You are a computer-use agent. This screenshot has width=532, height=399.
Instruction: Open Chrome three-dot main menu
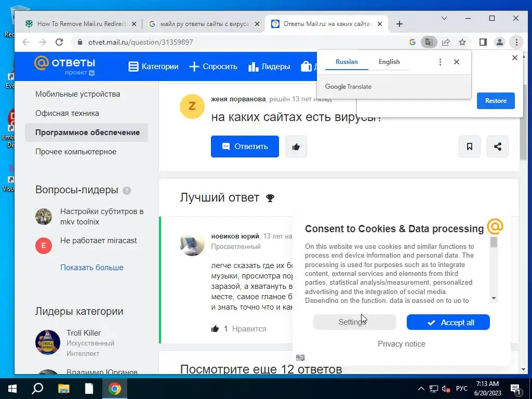516,42
